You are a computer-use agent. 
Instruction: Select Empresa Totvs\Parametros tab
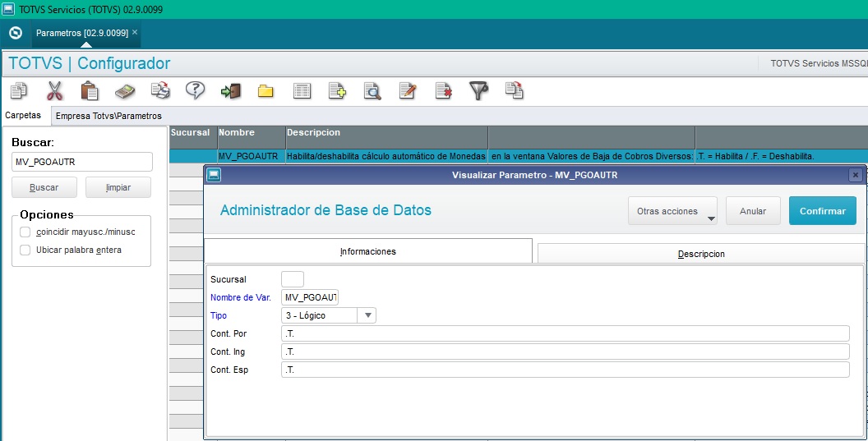(x=108, y=116)
